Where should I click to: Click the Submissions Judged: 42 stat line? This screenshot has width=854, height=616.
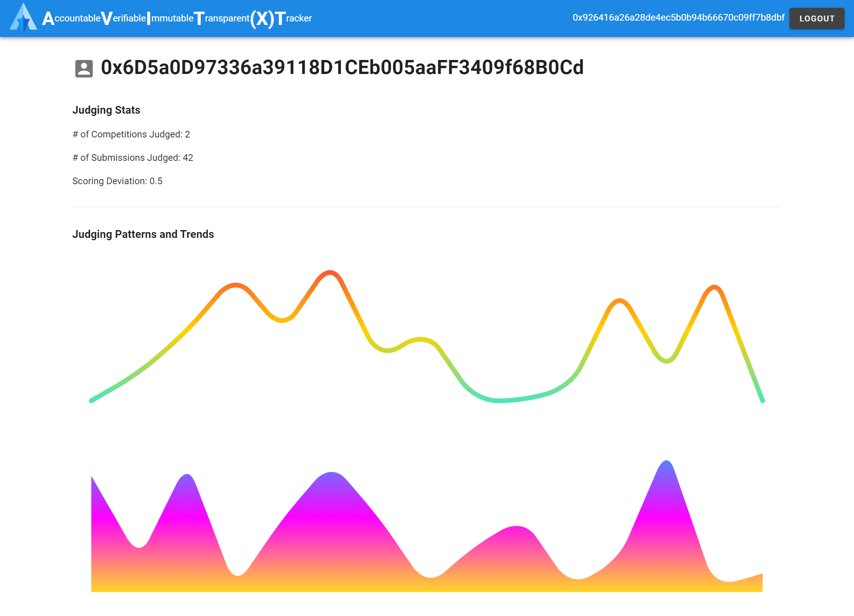coord(133,158)
